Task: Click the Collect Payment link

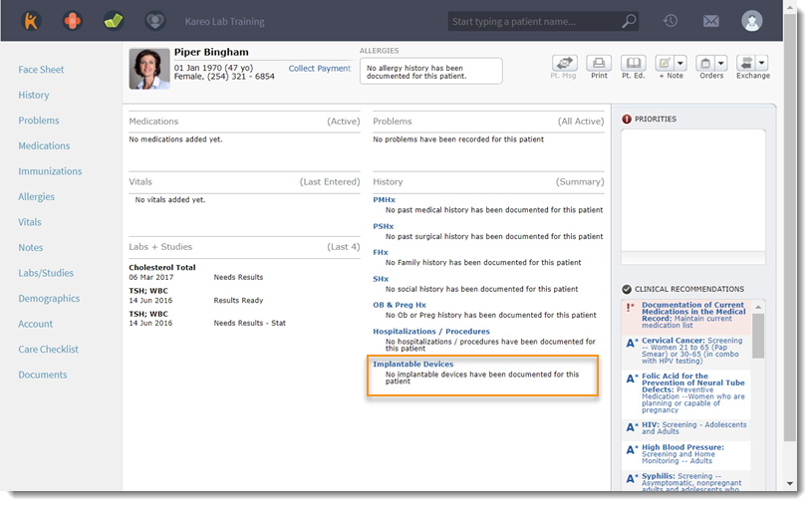Action: 319,69
